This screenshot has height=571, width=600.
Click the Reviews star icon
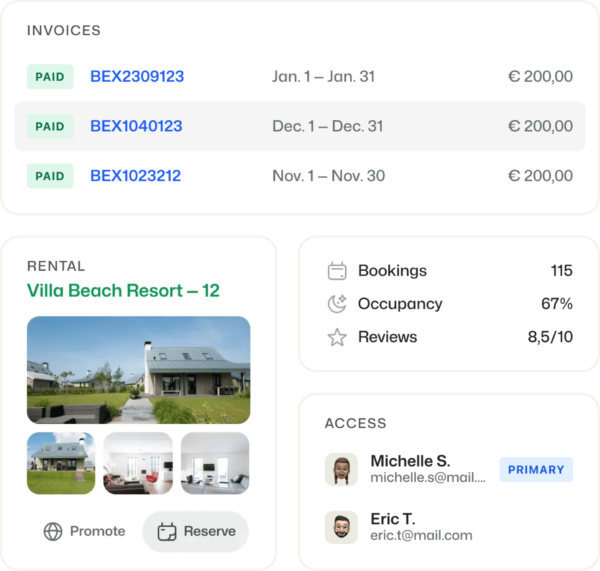[337, 338]
